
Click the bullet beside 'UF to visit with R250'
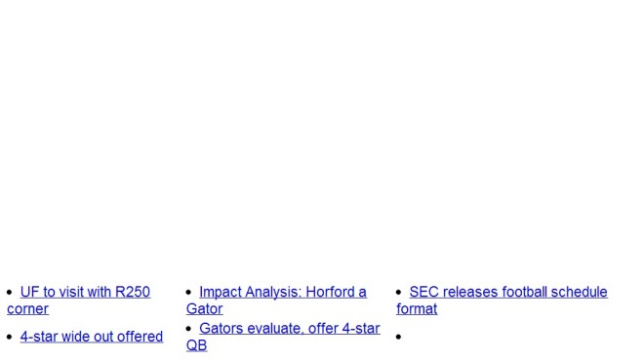point(10,293)
